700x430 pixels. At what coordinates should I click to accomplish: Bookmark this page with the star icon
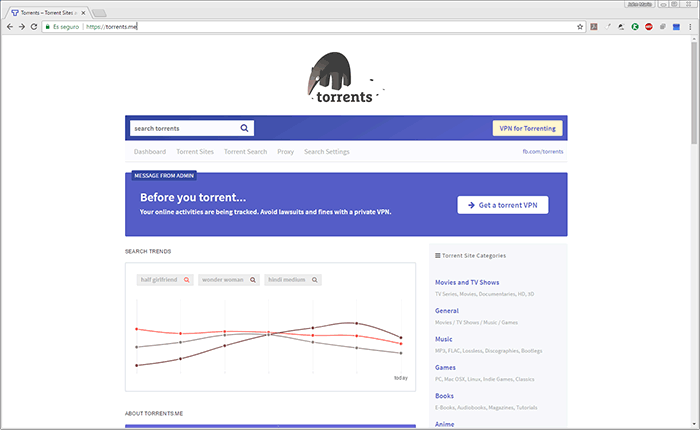[x=580, y=27]
